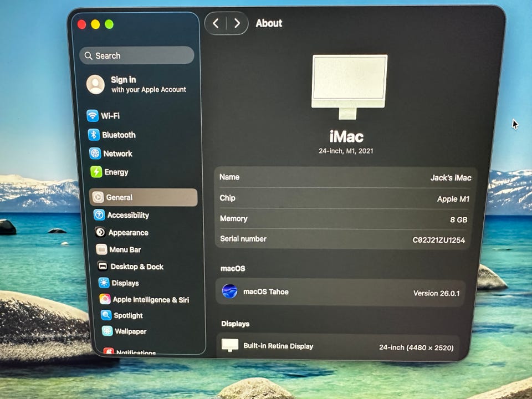Open the Spotlight magnifier icon
The width and height of the screenshot is (532, 399).
tap(106, 315)
